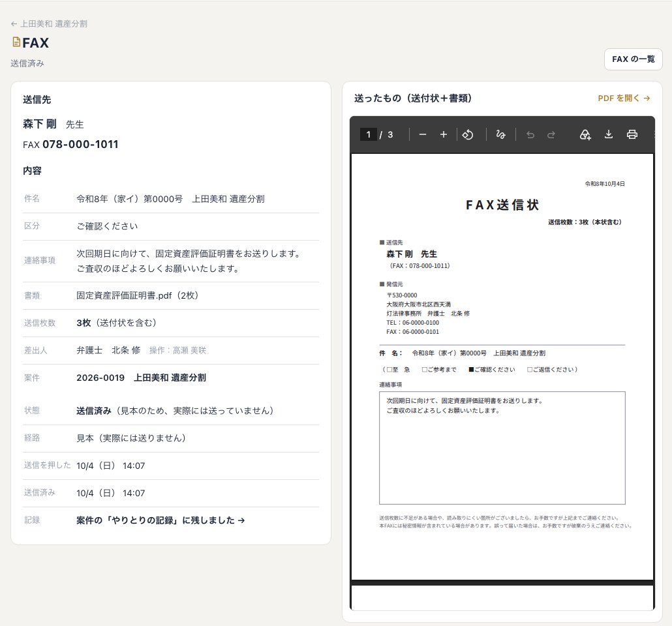
Task: Click ご参考まで checkbox in PDF
Action: pyautogui.click(x=424, y=369)
